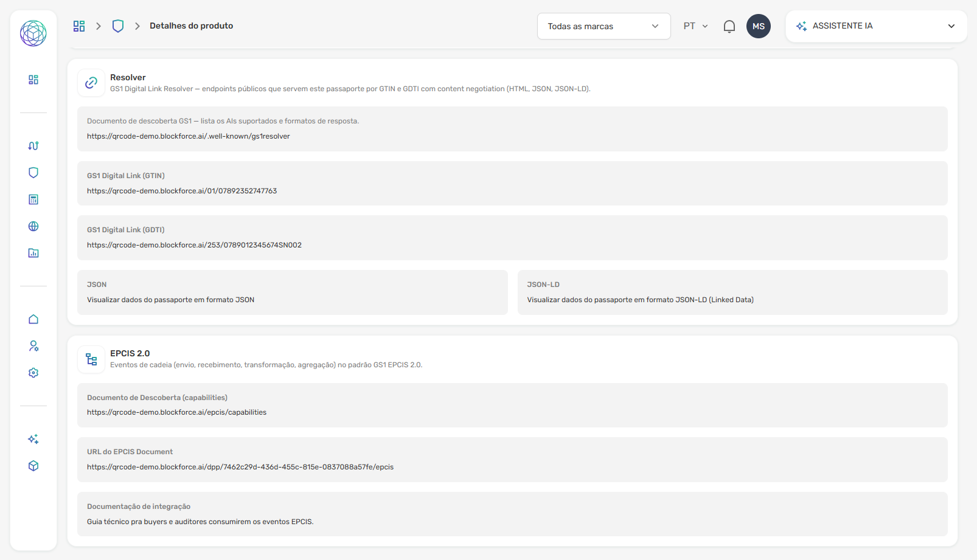Open the PT language selector
The width and height of the screenshot is (977, 560).
click(696, 26)
